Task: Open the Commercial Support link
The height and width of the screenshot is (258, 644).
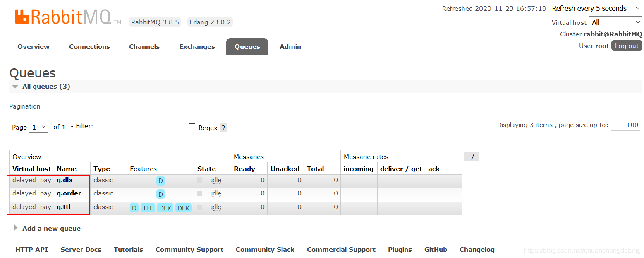Action: (x=341, y=250)
